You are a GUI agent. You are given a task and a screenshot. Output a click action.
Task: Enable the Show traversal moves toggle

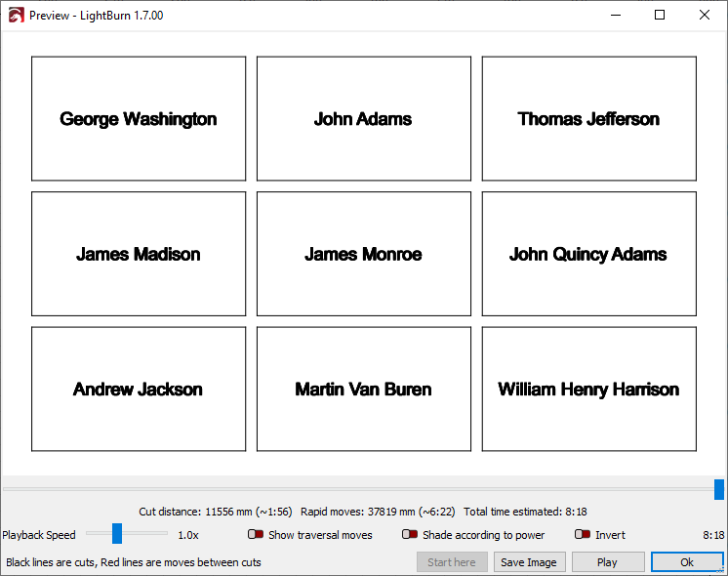(256, 535)
